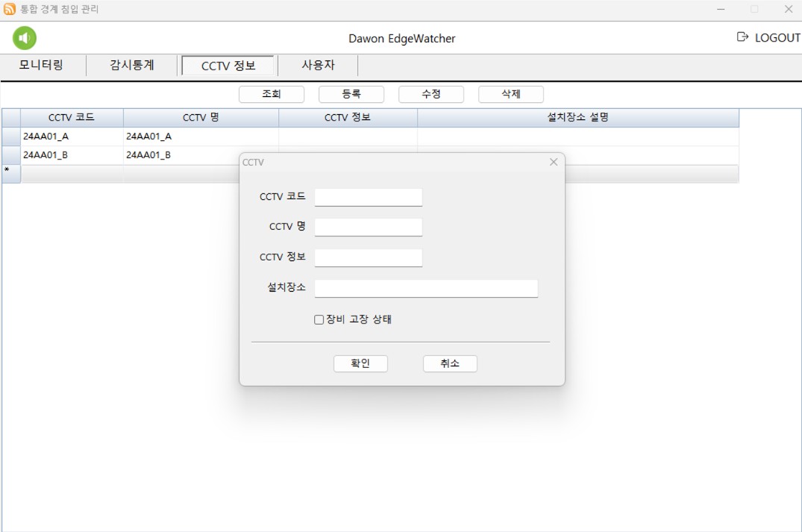Viewport: 802px width, 532px height.
Task: Click the 설치장소 설명 column header
Action: point(578,118)
